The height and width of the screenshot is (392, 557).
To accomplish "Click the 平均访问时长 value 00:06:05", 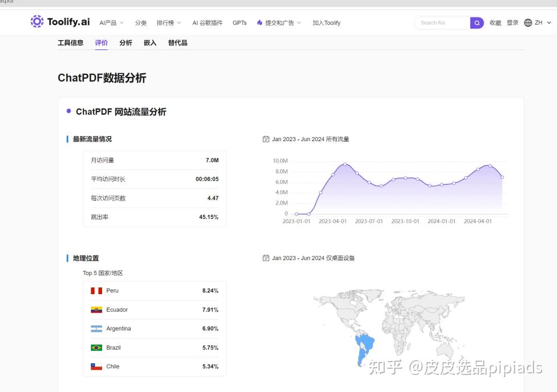I will pyautogui.click(x=207, y=179).
